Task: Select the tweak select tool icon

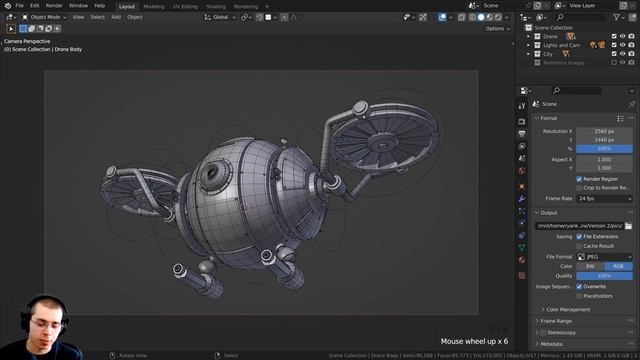Action: tap(11, 29)
